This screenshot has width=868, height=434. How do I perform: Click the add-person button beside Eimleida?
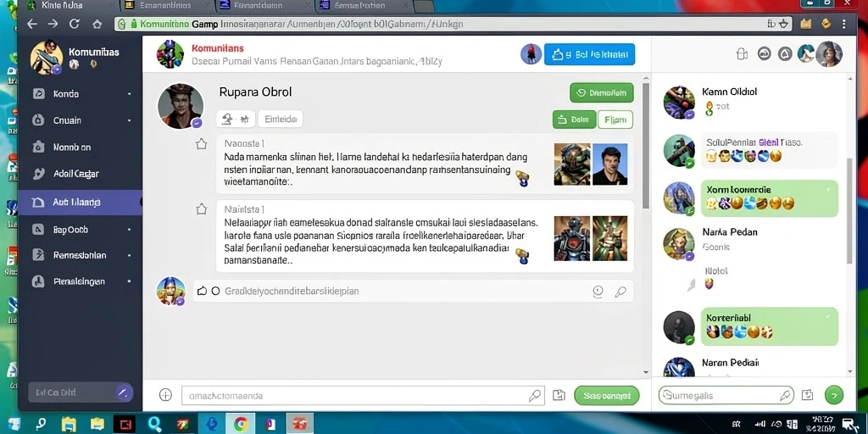pos(236,119)
